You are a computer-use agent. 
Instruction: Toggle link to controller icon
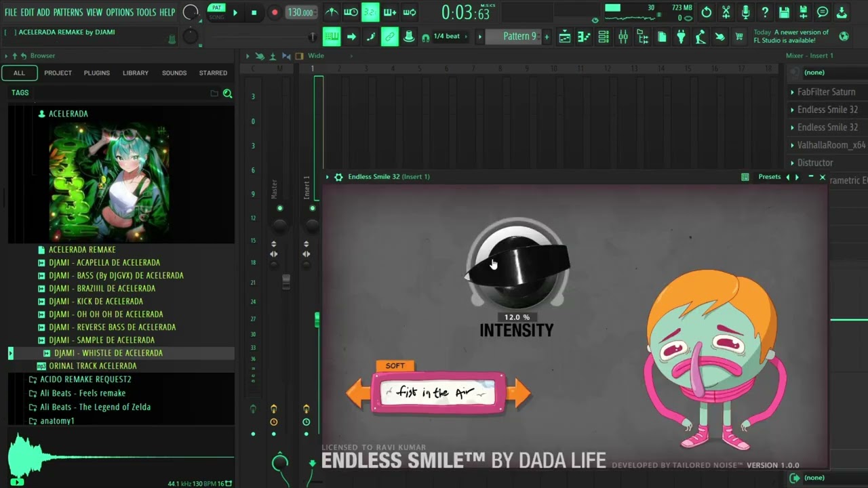[390, 37]
